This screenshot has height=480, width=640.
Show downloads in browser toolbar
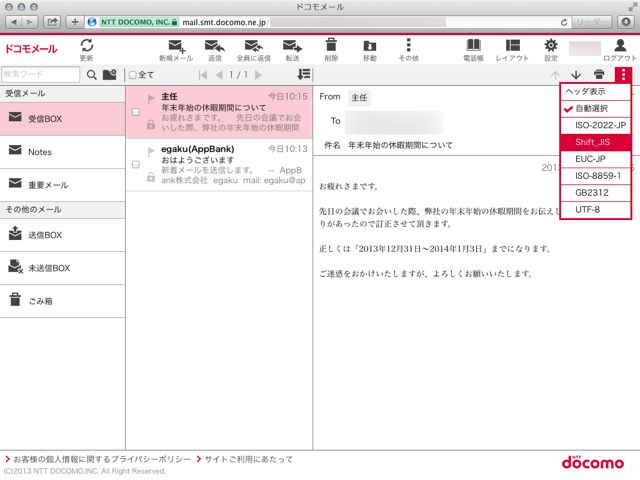pyautogui.click(x=626, y=22)
